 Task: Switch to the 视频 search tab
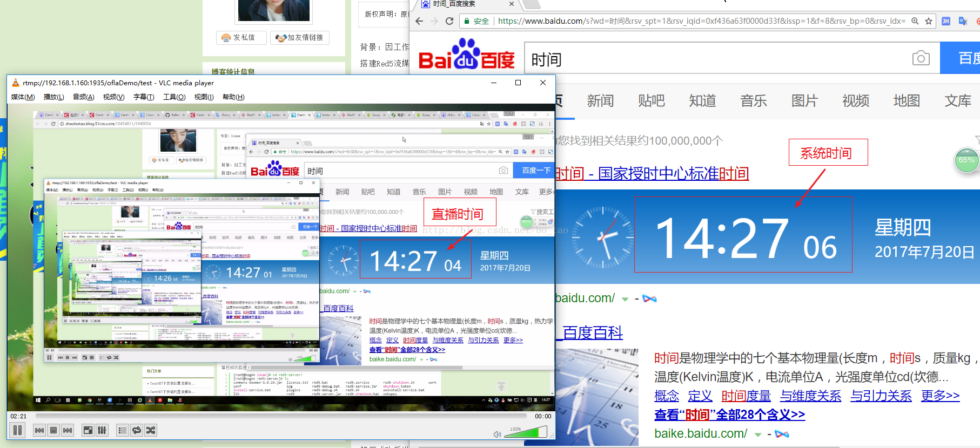[856, 101]
